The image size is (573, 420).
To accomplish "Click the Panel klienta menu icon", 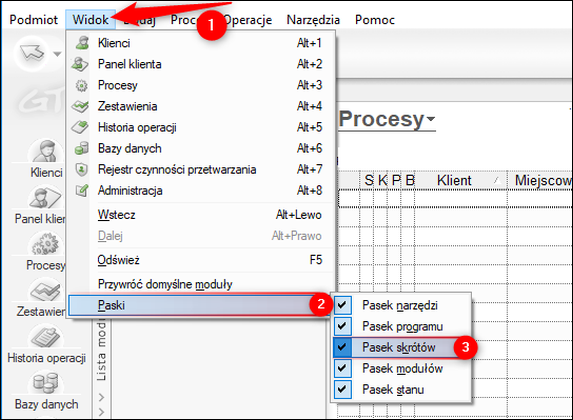I will click(81, 64).
